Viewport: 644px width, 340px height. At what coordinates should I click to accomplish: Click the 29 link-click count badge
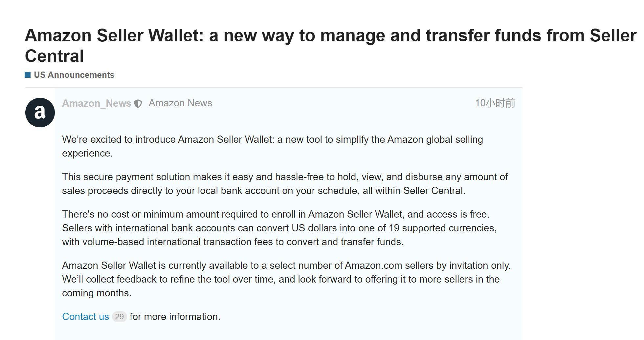119,317
